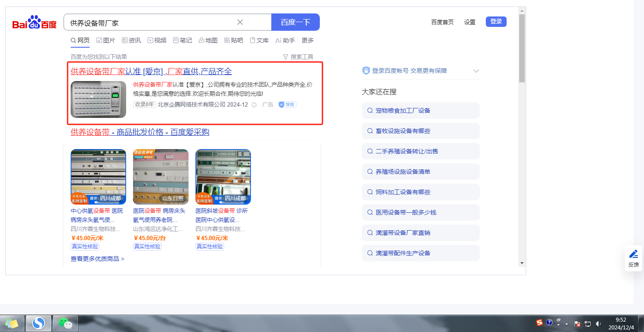644x332 pixels.
Task: Search related term 饲料加工设备有哪些
Action: point(421,192)
